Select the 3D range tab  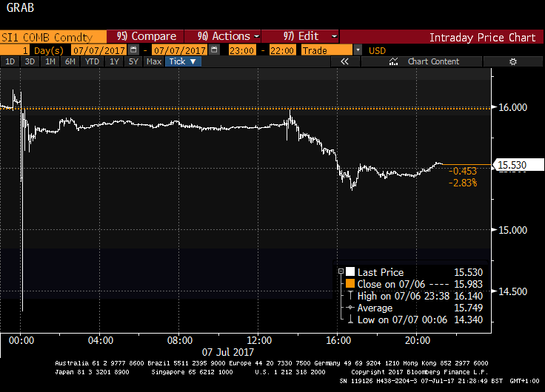[30, 61]
